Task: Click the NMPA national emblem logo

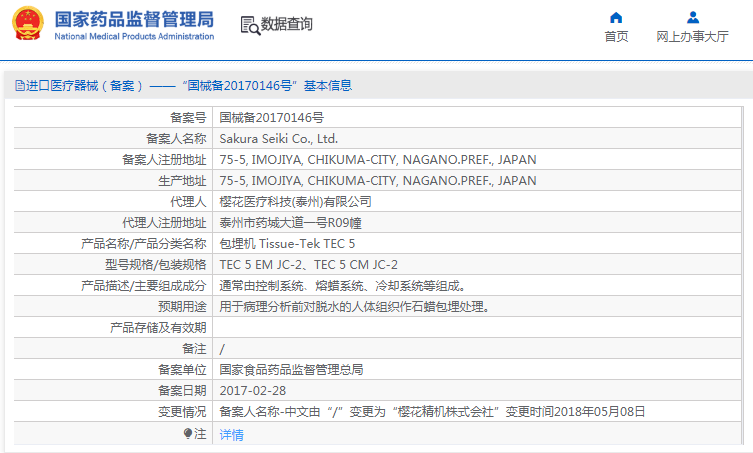Action: pos(27,24)
